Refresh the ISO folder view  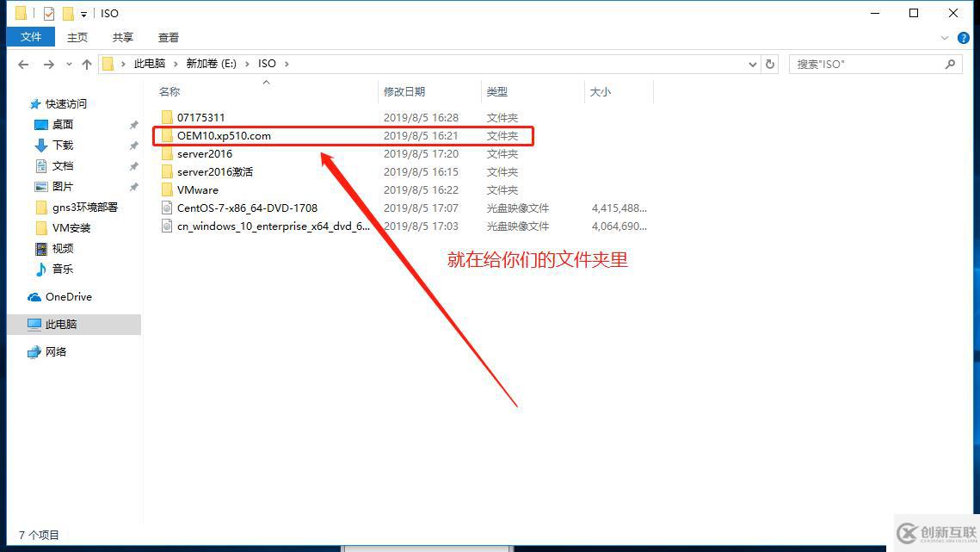point(770,64)
